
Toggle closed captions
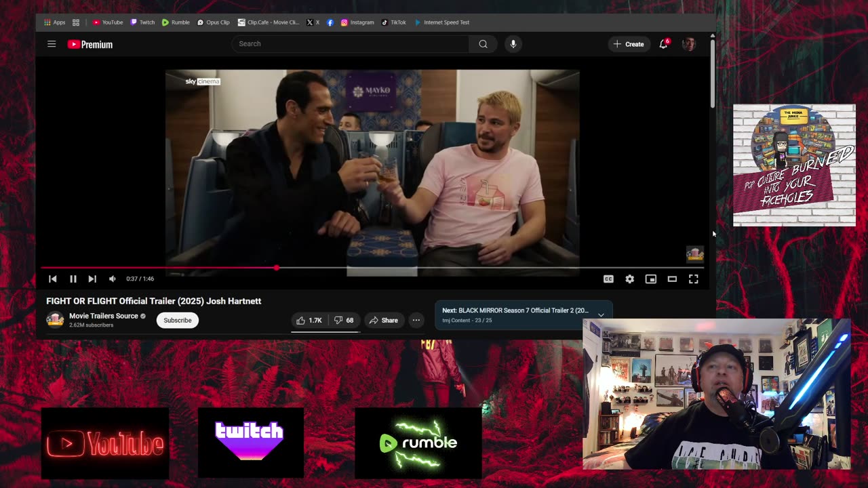608,279
